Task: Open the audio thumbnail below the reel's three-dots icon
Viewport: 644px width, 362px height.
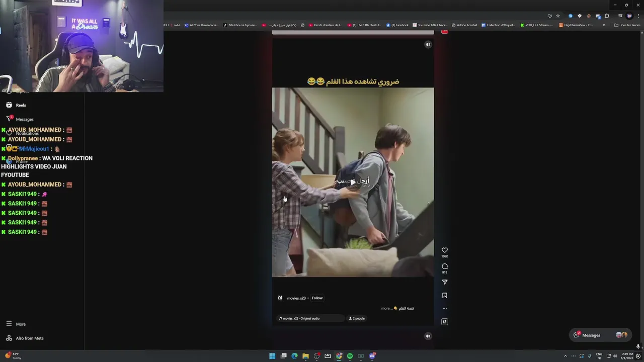Action: [445, 322]
